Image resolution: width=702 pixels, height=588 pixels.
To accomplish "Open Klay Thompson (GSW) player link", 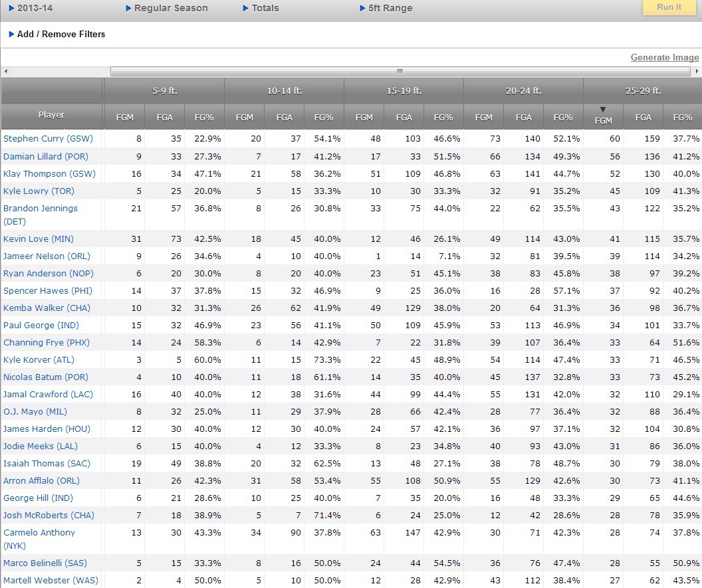I will click(49, 173).
